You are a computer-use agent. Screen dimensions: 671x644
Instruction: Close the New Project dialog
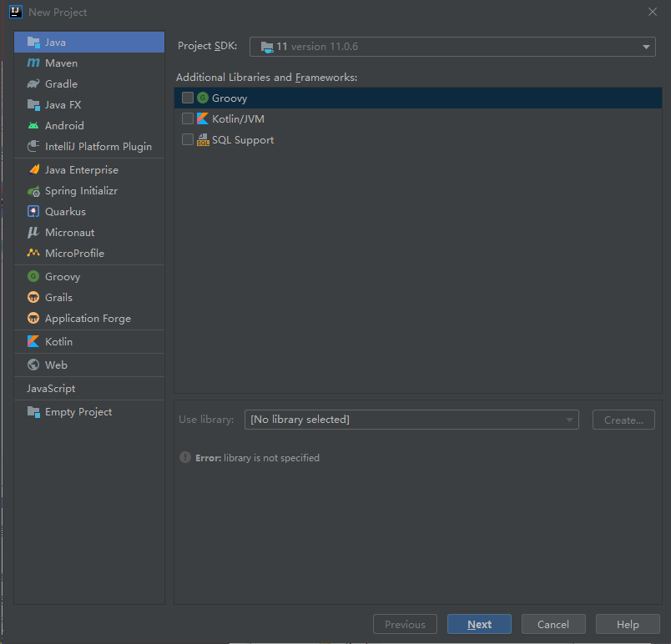click(652, 12)
